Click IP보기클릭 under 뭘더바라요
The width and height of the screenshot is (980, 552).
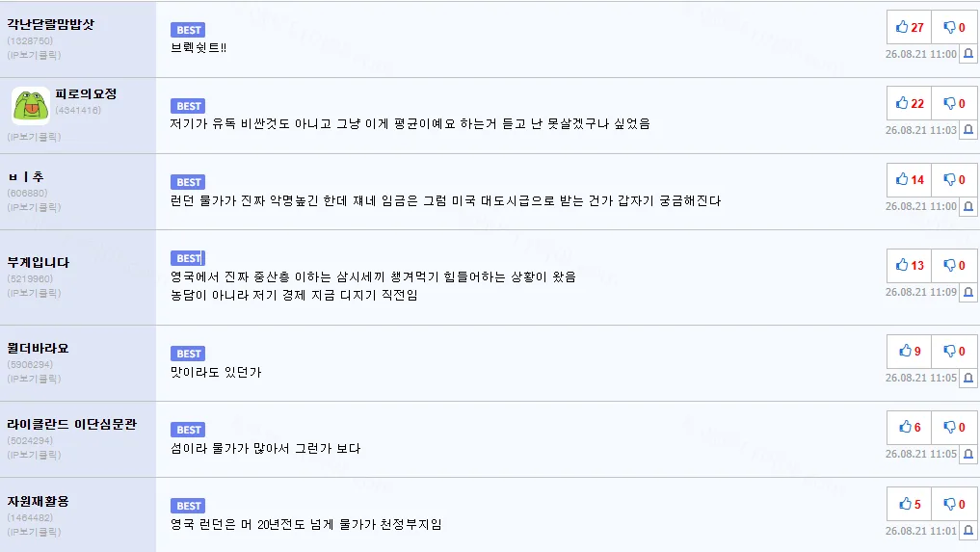tap(35, 379)
